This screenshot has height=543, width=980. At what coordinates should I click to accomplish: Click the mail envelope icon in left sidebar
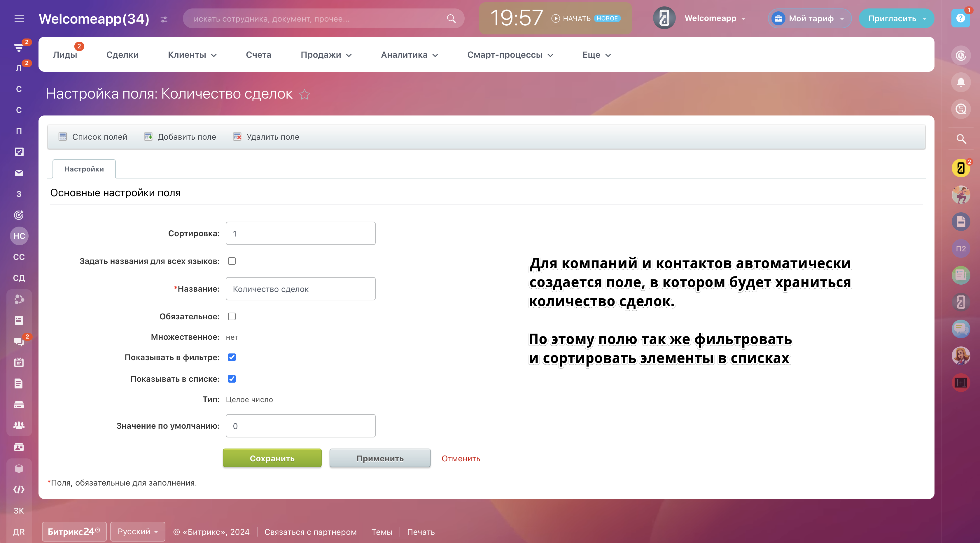[x=19, y=173]
